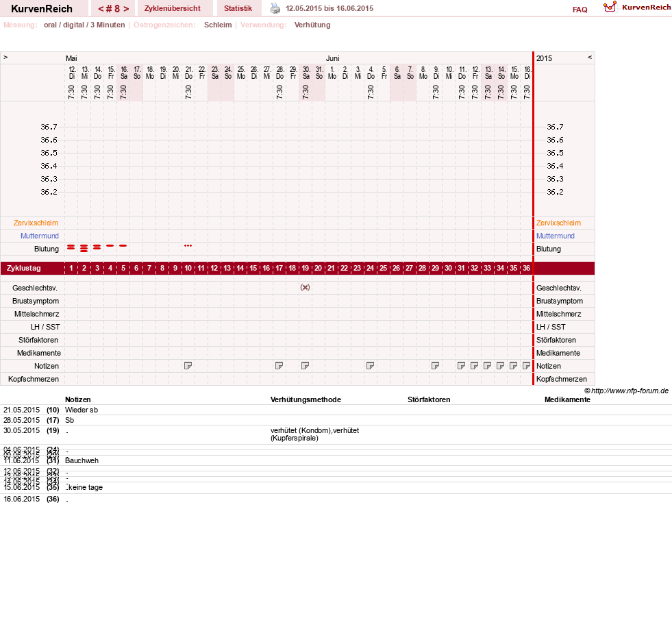The height and width of the screenshot is (642, 672).
Task: Go to previous cycle with left arrow
Action: (101, 9)
